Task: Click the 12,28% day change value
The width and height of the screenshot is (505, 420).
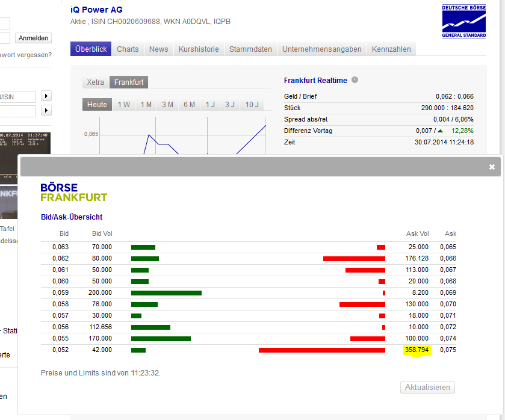Action: tap(462, 131)
